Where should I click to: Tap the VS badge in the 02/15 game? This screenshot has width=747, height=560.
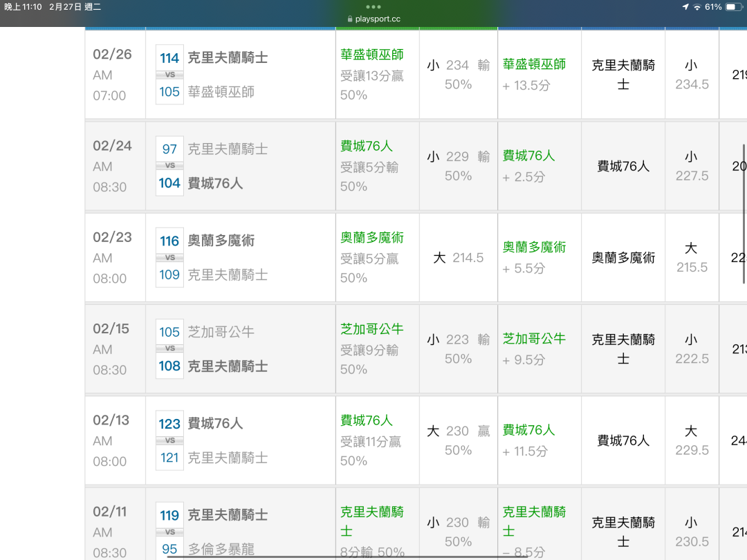coord(170,348)
